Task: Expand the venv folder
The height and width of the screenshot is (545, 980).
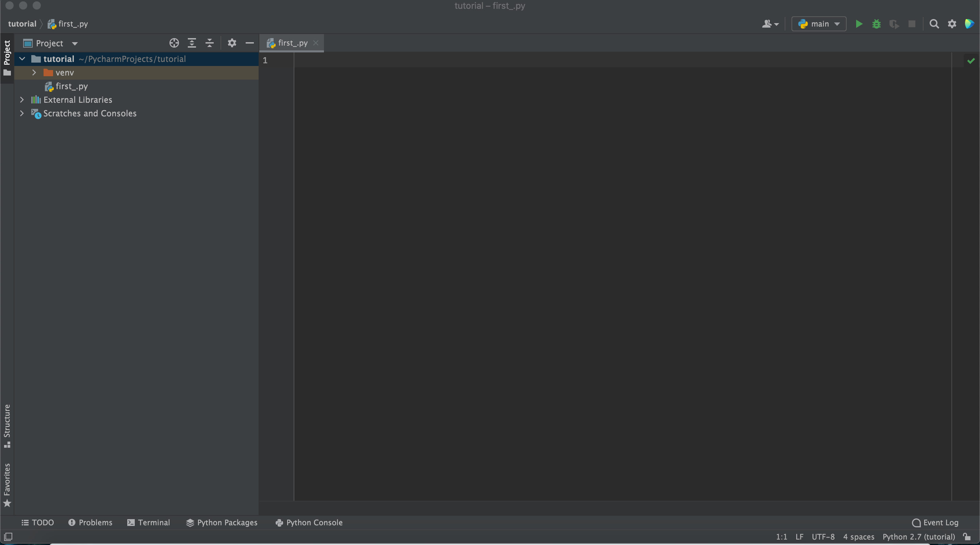Action: pyautogui.click(x=34, y=73)
